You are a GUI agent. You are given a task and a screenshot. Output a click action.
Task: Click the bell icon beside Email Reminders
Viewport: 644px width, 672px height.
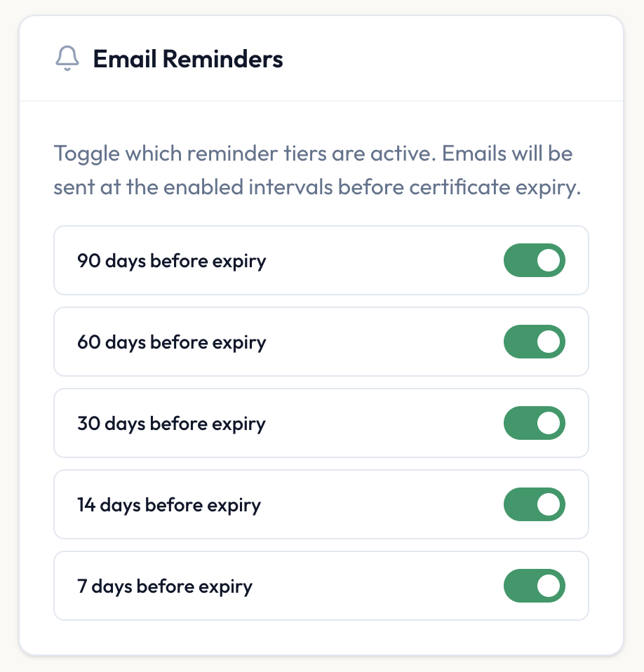(x=67, y=59)
